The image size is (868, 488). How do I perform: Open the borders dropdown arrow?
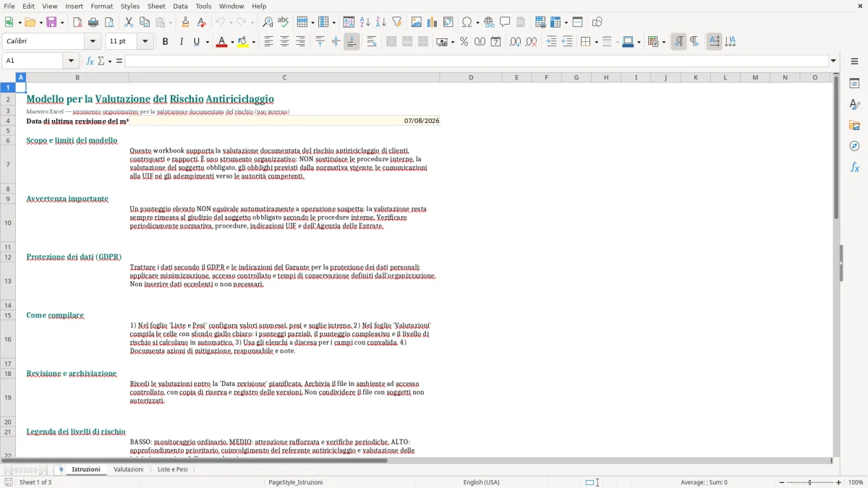596,42
